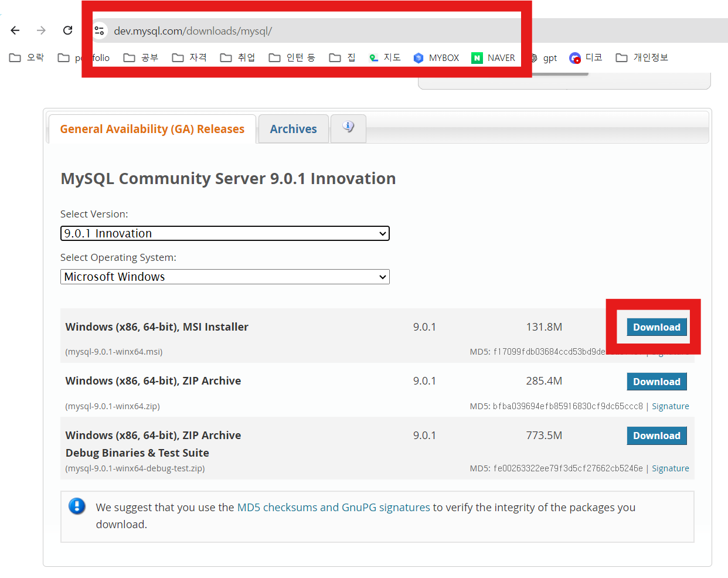The image size is (728, 578).
Task: Go back with the browser back arrow
Action: (x=15, y=30)
